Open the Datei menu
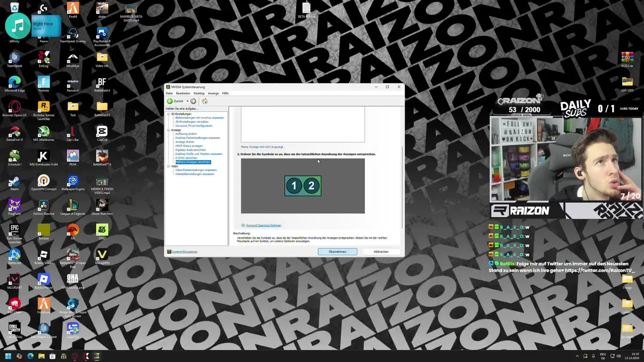The image size is (644, 362). tap(169, 93)
